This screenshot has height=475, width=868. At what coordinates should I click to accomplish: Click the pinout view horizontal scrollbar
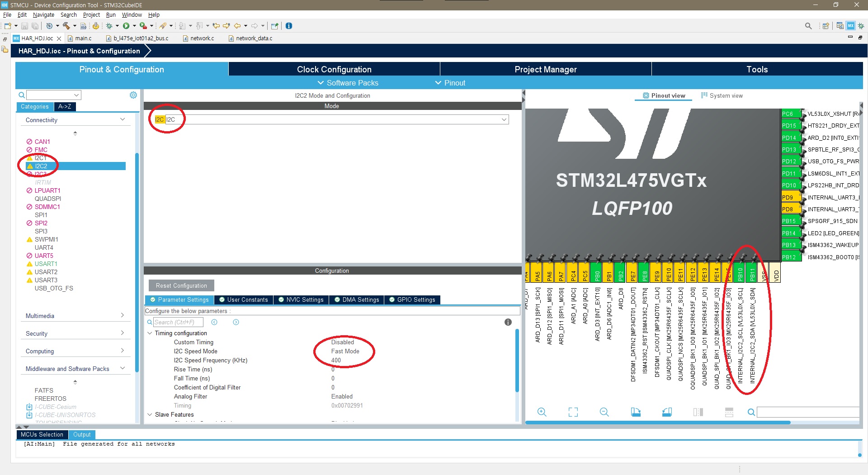pos(658,423)
